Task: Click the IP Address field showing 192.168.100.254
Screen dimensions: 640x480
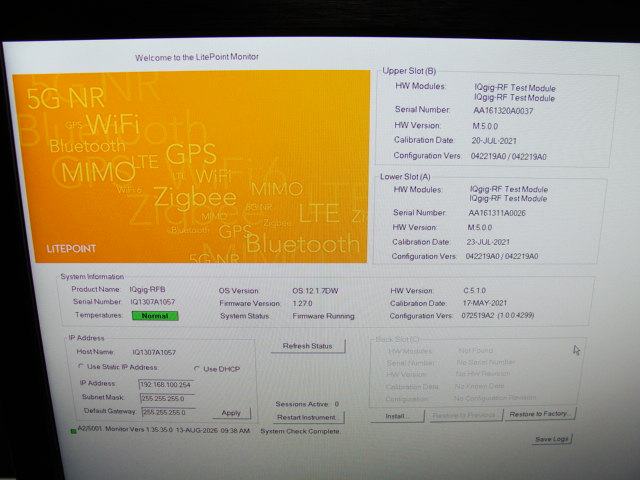Action: [166, 385]
